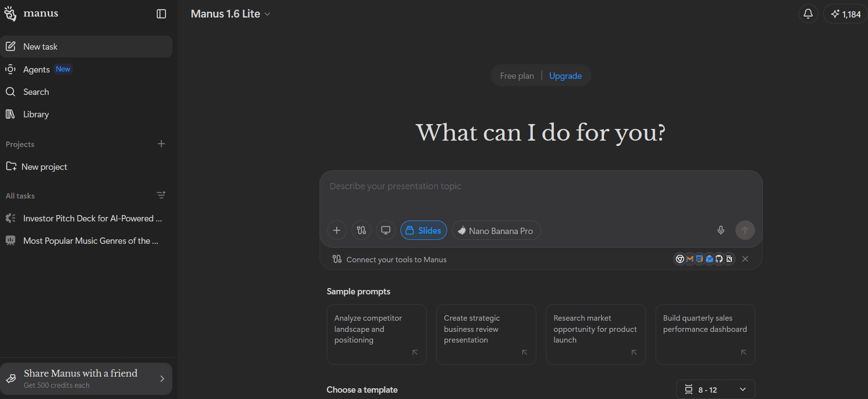This screenshot has height=399, width=868.
Task: Click the notifications bell icon
Action: (x=808, y=14)
